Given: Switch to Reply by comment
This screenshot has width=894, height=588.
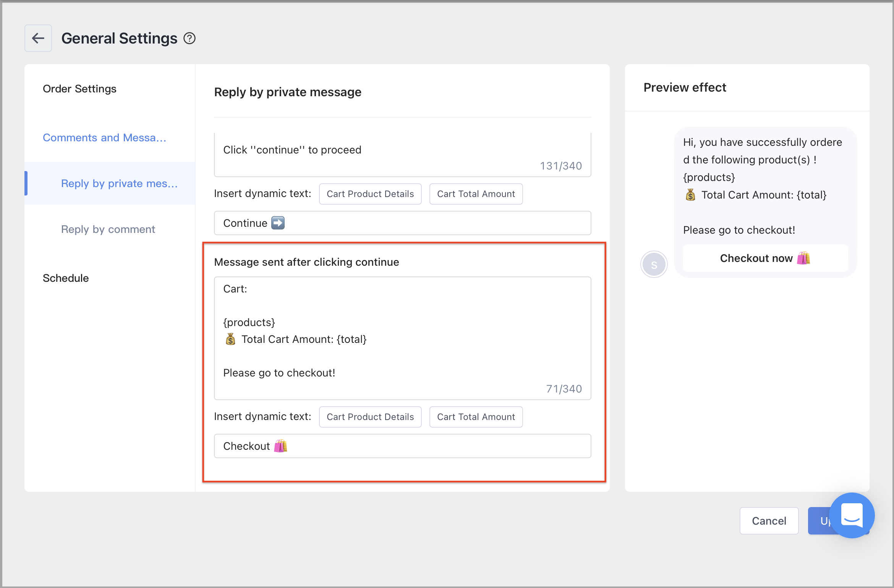Looking at the screenshot, I should coord(108,229).
